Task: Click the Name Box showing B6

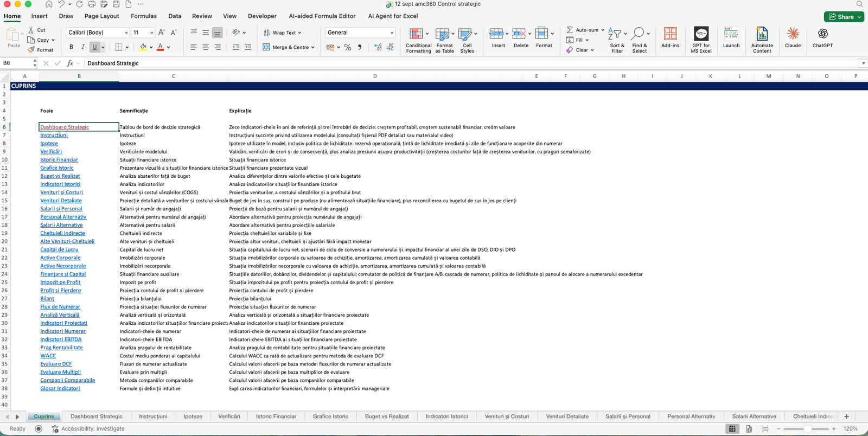Action: coord(17,63)
